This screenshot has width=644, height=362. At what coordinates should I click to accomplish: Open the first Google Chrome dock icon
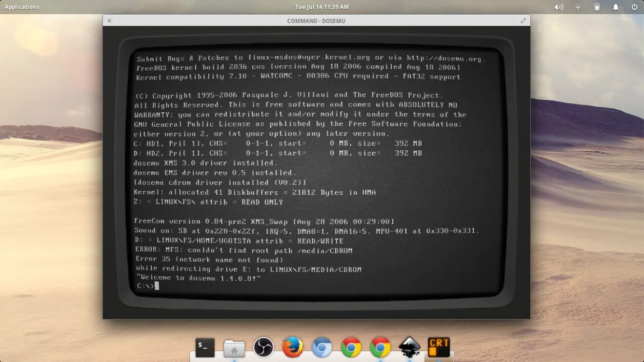coord(351,347)
